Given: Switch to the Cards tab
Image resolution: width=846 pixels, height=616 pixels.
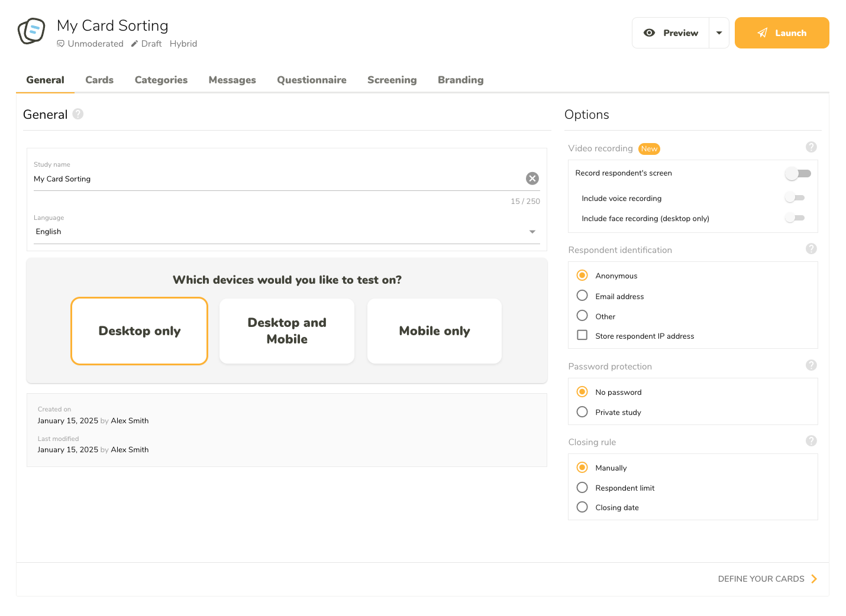Looking at the screenshot, I should (99, 80).
